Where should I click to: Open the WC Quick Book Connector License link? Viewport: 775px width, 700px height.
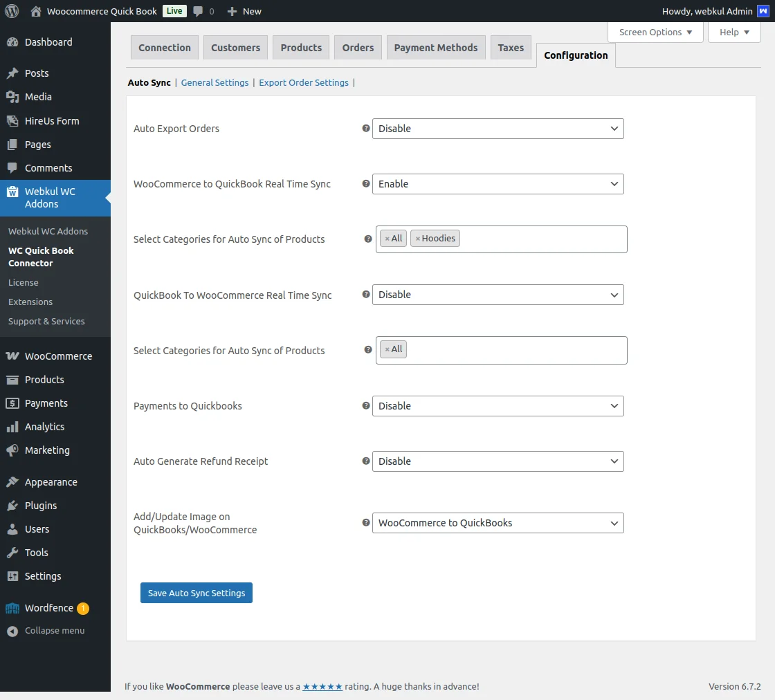[x=23, y=282]
